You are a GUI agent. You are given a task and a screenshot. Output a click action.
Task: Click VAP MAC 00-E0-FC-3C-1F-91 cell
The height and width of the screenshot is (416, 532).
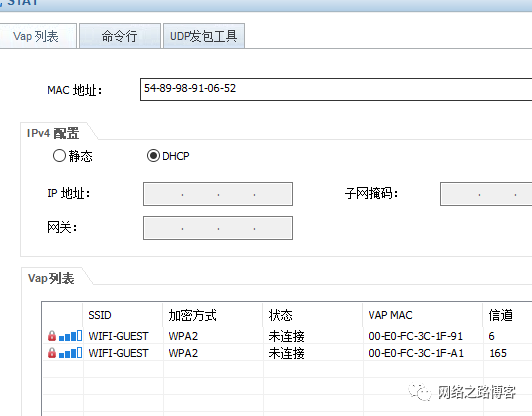pos(416,336)
